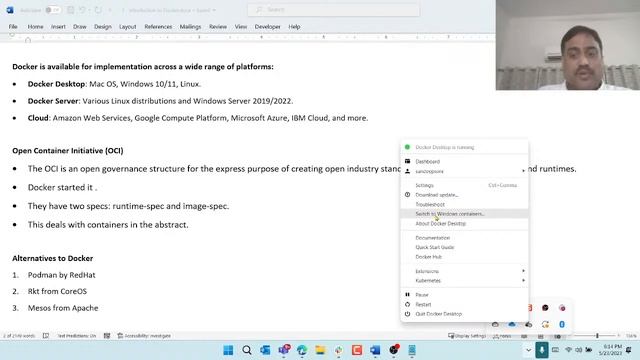
Task: Click the proofing book icon in status bar
Action: (x=46, y=336)
